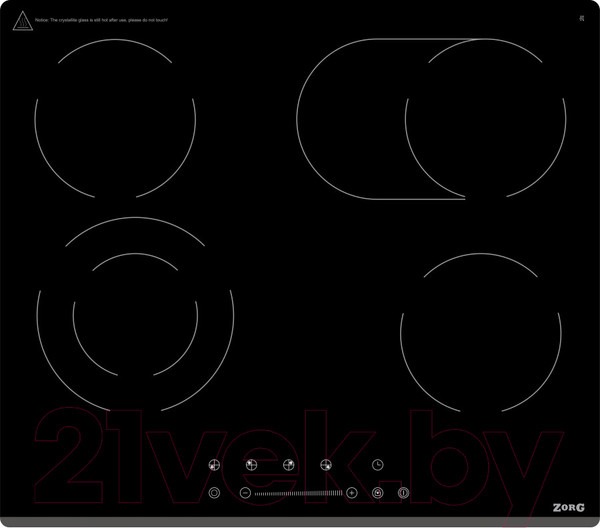Screen dimensions: 600x528
Task: Click the hot glass notice text
Action: (x=100, y=20)
